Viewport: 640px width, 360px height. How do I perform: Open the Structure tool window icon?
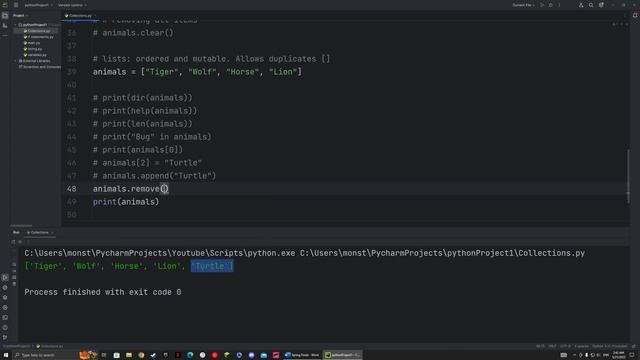point(5,26)
